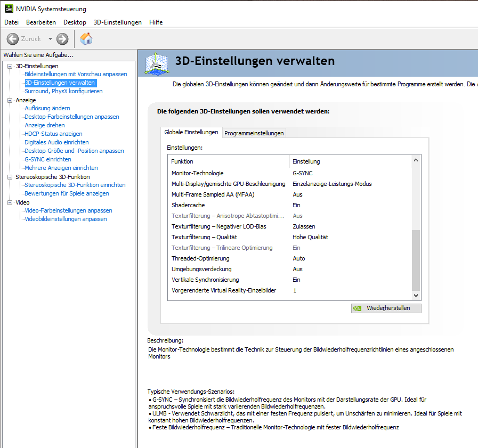Screen dimensions: 478x448
Task: Select Vorgerenderte Virtual Reality-Einzelbilder row
Action: point(289,290)
